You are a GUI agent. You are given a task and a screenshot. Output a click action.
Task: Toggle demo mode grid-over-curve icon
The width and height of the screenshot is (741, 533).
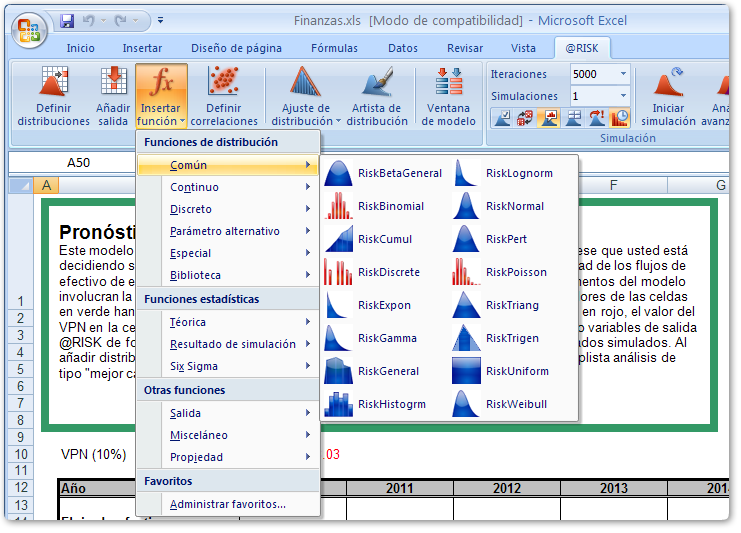[x=573, y=118]
